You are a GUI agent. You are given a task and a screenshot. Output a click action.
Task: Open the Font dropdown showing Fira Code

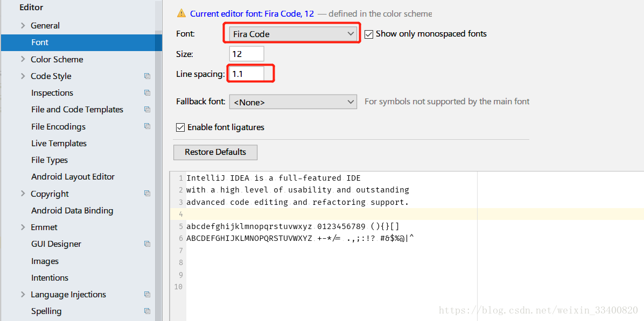pyautogui.click(x=293, y=34)
